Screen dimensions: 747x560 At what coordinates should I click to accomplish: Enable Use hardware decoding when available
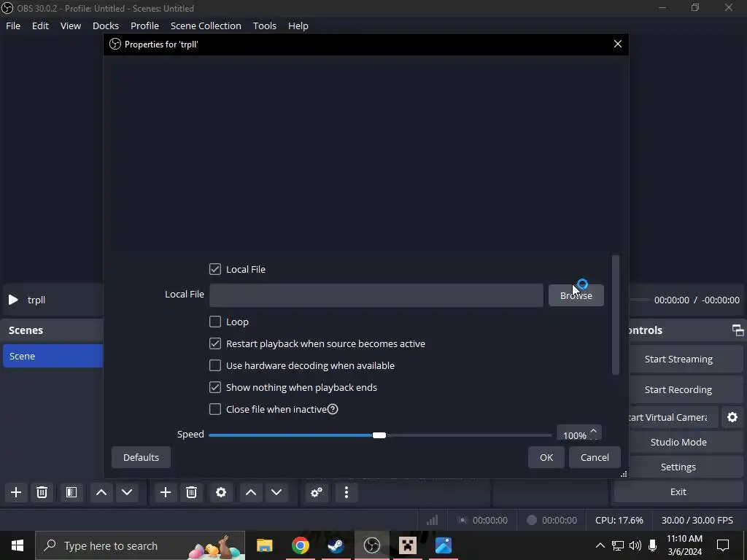click(x=215, y=365)
